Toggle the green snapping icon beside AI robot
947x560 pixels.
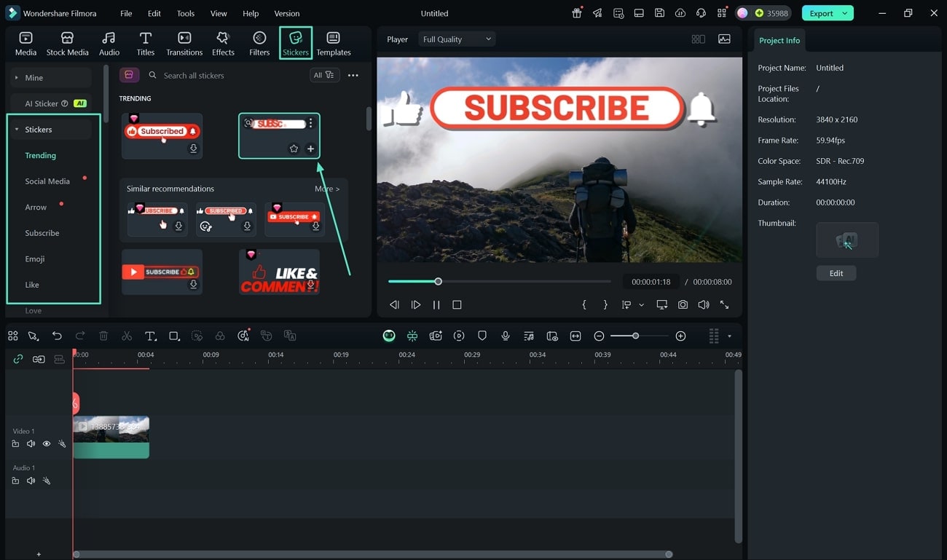click(x=412, y=336)
